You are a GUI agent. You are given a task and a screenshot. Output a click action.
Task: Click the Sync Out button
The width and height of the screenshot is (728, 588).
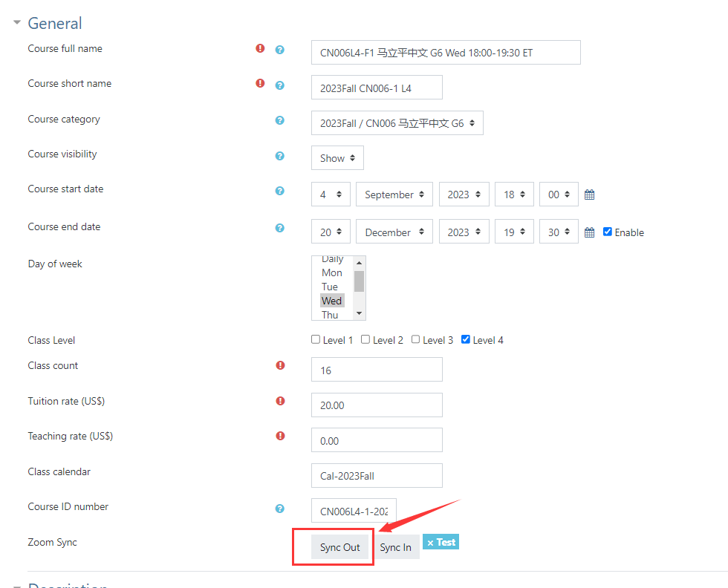tap(339, 547)
